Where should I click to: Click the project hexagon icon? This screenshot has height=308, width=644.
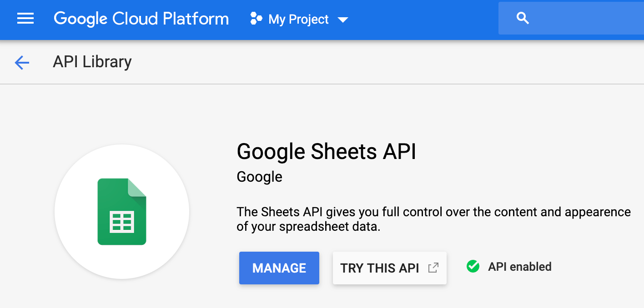(256, 19)
